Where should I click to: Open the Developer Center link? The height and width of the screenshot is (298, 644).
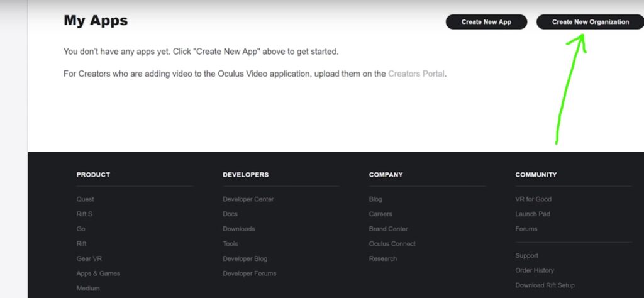click(x=248, y=199)
